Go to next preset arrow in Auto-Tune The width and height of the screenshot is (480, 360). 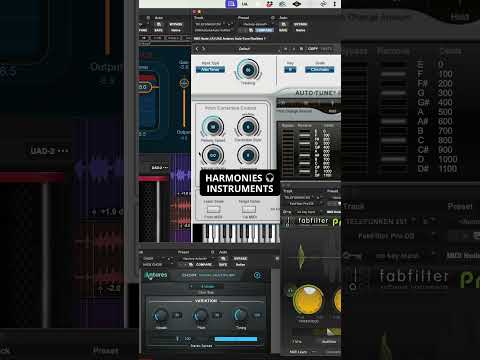(x=203, y=49)
